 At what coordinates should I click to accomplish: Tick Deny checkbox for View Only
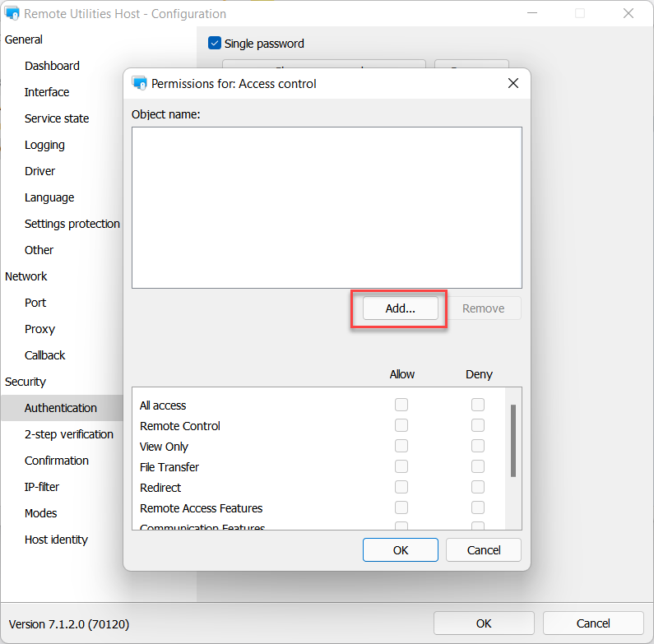point(477,446)
